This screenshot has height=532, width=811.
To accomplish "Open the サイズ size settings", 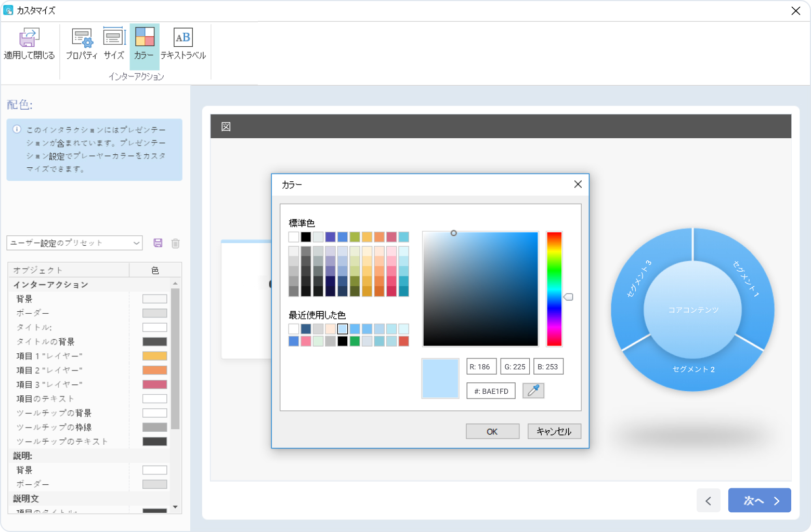I will [x=114, y=45].
